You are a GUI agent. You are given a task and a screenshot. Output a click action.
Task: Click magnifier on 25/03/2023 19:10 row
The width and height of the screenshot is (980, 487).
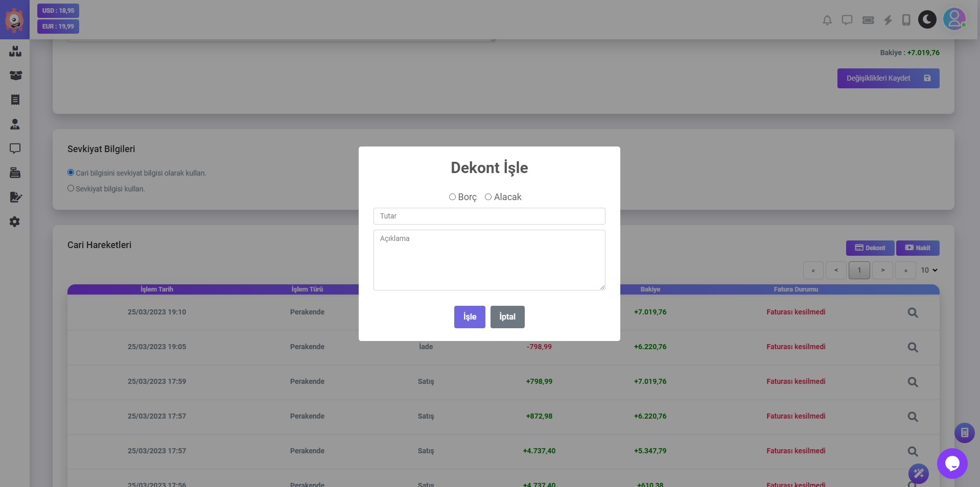(913, 312)
